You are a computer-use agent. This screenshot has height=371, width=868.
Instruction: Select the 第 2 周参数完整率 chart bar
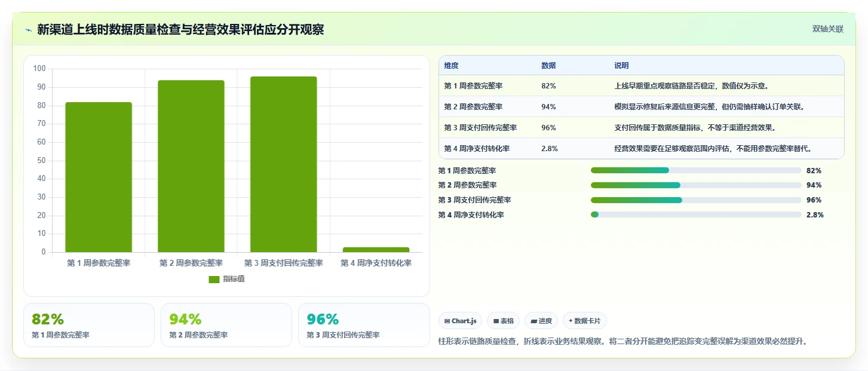[x=191, y=166]
